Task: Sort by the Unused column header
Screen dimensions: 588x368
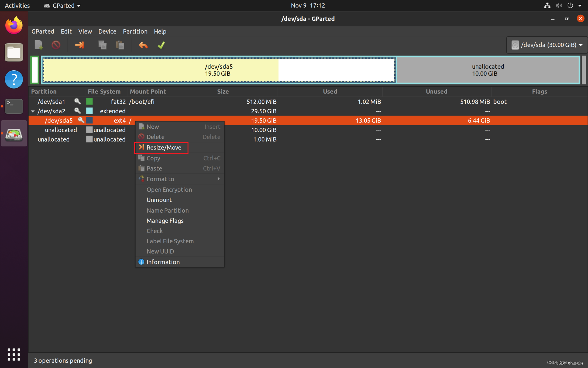Action: (437, 91)
